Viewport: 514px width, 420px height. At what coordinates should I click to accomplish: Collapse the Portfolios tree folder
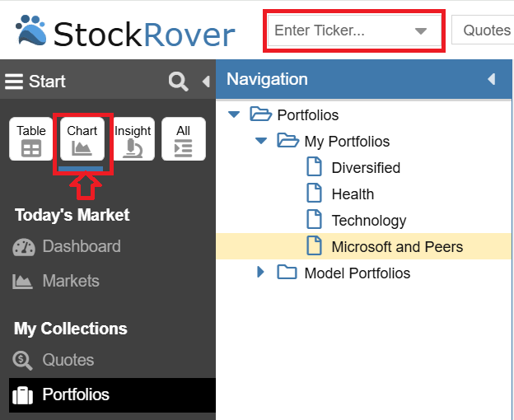click(x=235, y=114)
